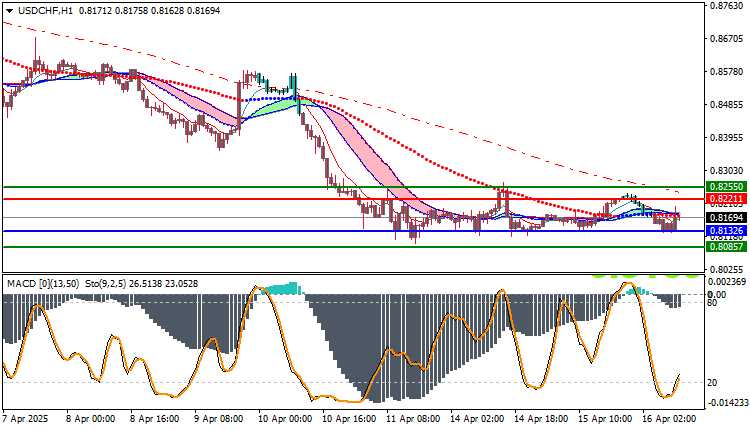The width and height of the screenshot is (750, 430).
Task: Click the 15 Apr 10:00 time label
Action: [605, 419]
